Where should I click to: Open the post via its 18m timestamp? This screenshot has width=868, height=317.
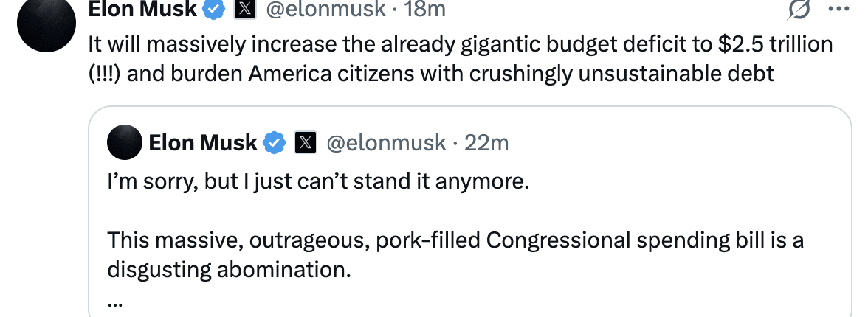[427, 9]
